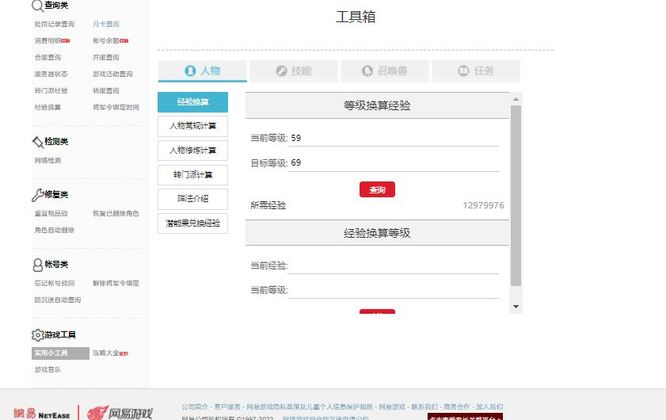Select the 人物 tab

202,70
